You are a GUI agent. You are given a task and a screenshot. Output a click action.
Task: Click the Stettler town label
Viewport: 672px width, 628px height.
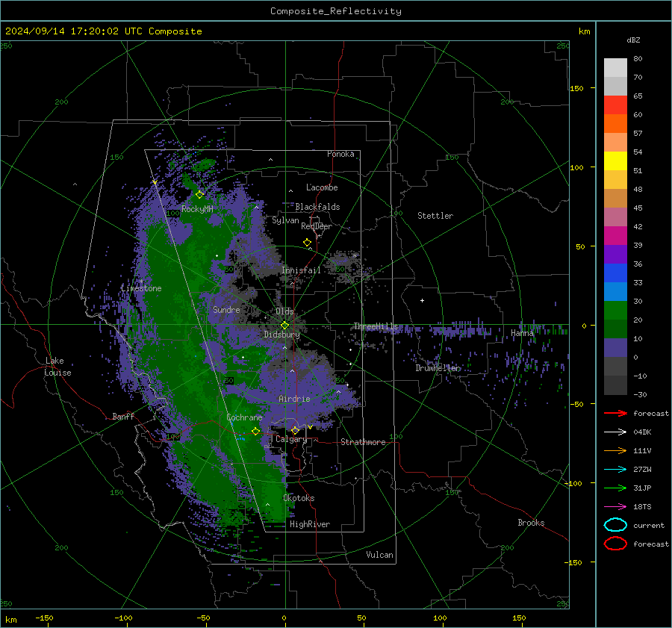point(435,216)
